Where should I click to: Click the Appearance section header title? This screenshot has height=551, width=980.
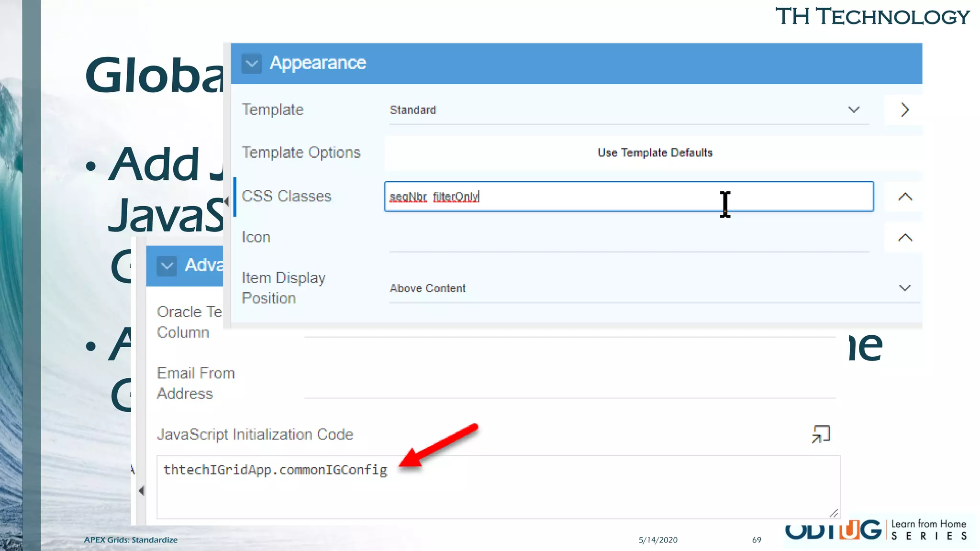pyautogui.click(x=318, y=63)
